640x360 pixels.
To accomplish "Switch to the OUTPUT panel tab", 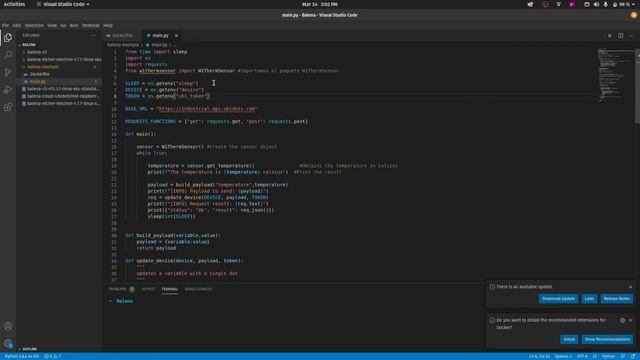I will click(148, 289).
